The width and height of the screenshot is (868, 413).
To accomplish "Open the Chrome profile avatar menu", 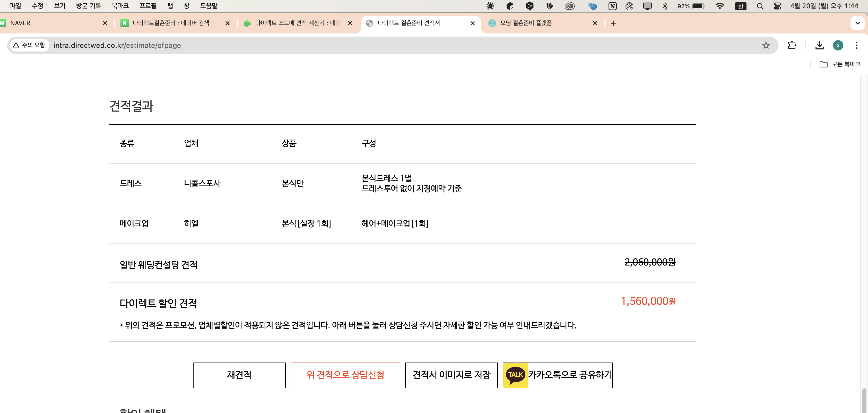I will (x=838, y=45).
